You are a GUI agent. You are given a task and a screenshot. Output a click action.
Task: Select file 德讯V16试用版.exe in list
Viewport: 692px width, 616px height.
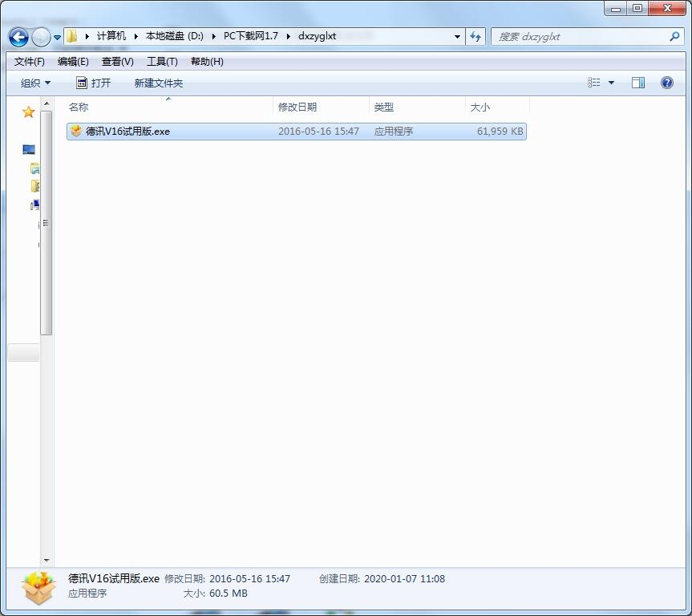tap(297, 132)
